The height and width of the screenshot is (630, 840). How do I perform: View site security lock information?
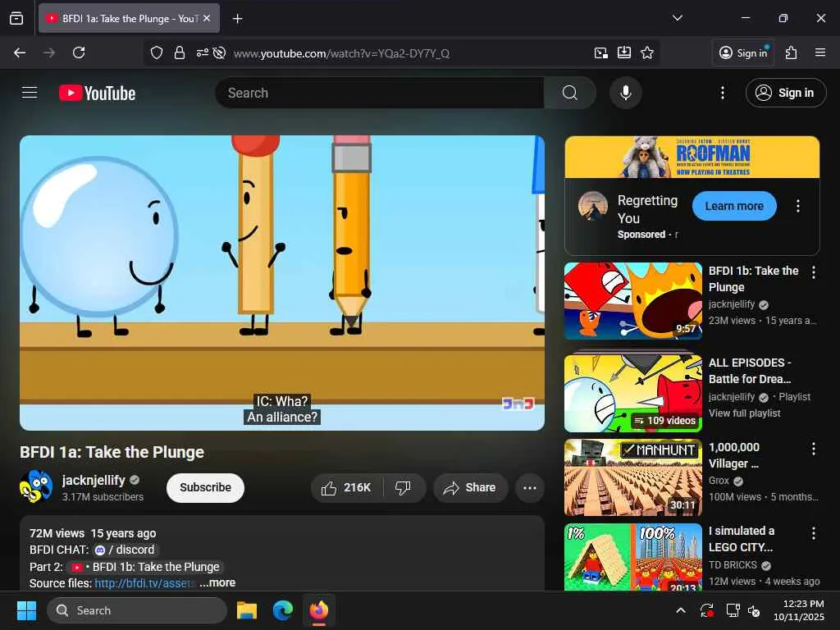[180, 52]
